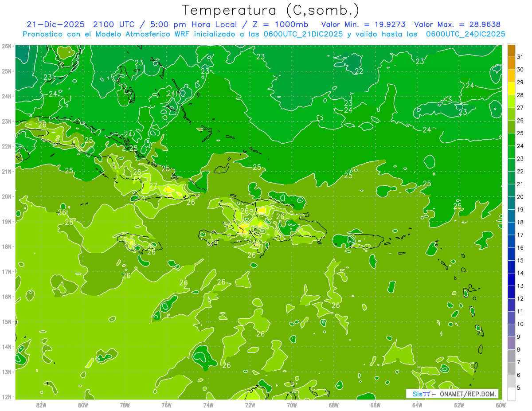Select '0600UTC_21DIC2025' initialization time text
This screenshot has width=532, height=411.
[x=303, y=34]
